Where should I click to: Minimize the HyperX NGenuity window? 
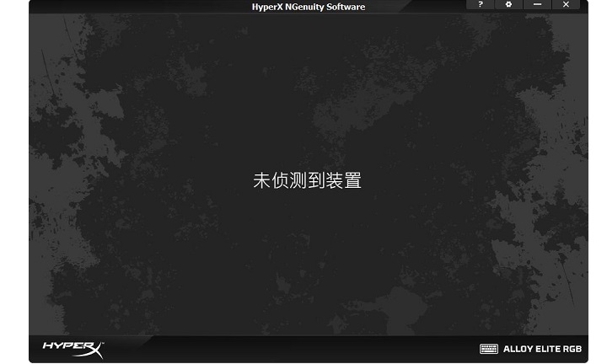coord(537,5)
